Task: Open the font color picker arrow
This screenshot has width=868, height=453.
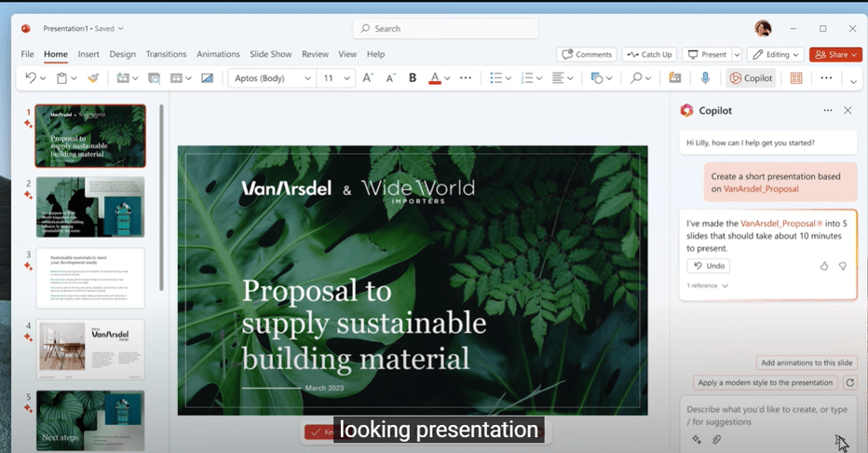Action: click(x=448, y=78)
